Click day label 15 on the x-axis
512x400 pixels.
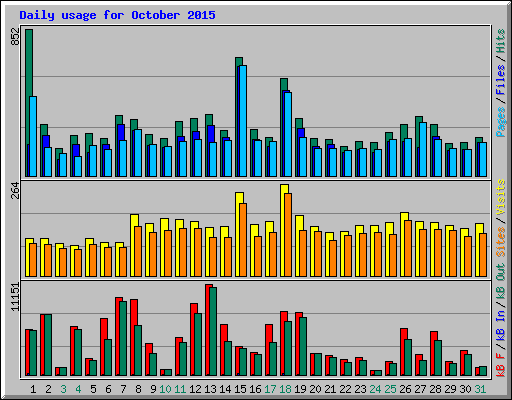pos(240,389)
